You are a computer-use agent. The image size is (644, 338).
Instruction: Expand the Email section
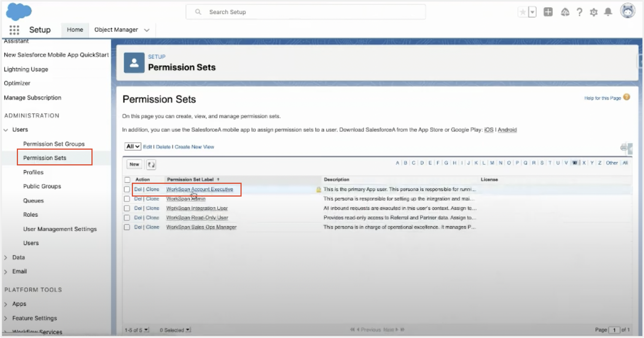(6, 272)
